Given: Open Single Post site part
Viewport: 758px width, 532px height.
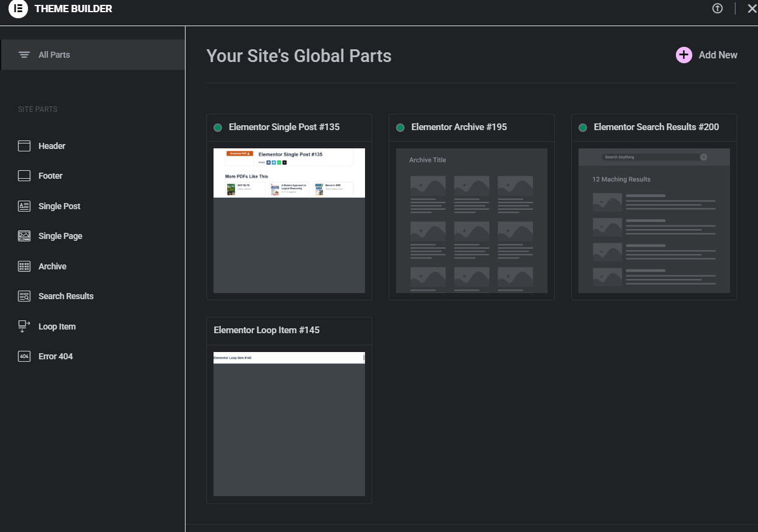Looking at the screenshot, I should (x=60, y=206).
